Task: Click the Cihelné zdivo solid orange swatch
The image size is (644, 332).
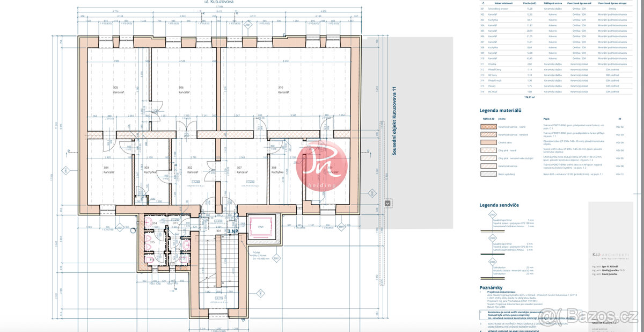Action: 487,142
